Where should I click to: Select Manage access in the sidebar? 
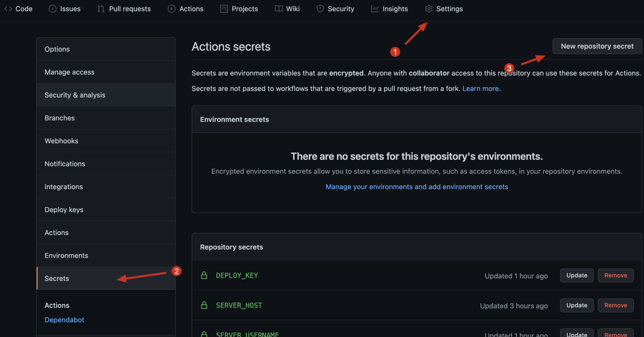(106, 72)
